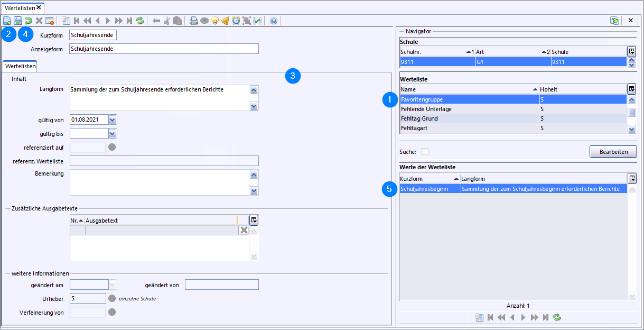Jump to last record in the top toolbar
This screenshot has width=644, height=330.
click(129, 21)
